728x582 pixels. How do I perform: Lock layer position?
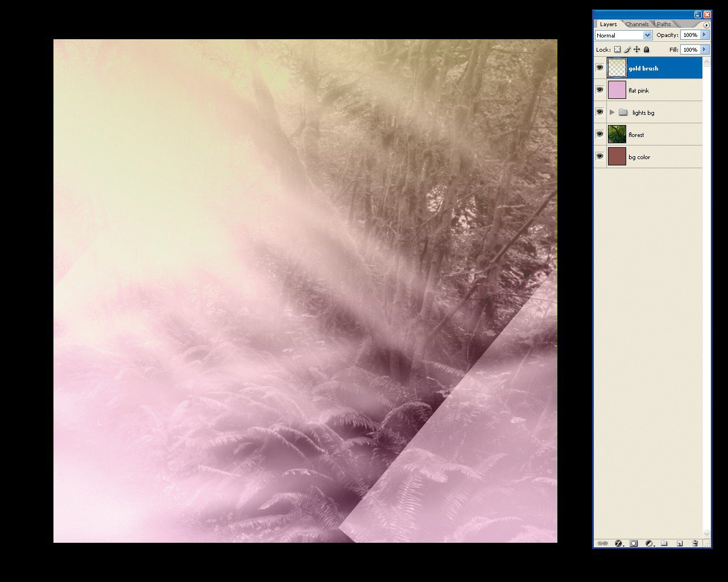(637, 49)
